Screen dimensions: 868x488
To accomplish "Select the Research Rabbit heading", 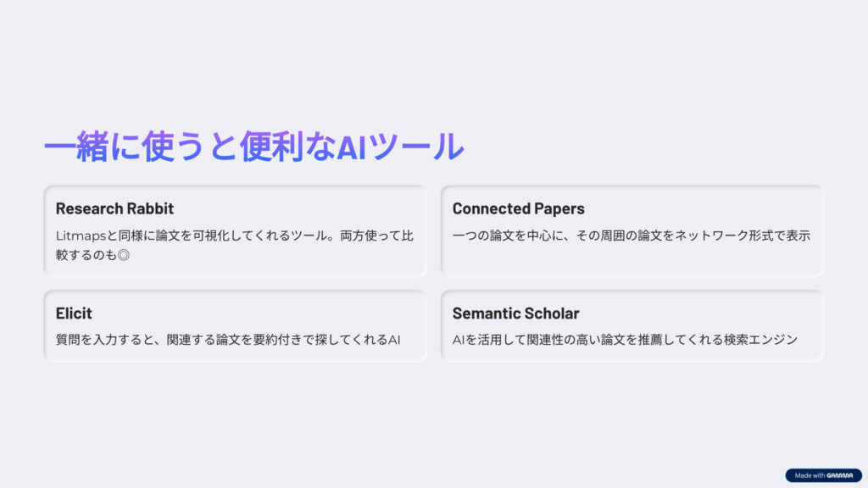I will point(114,208).
